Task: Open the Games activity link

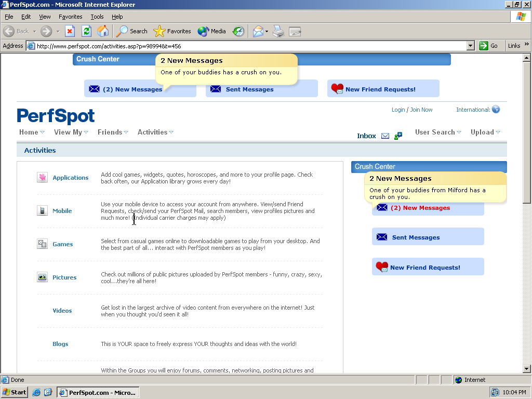Action: pos(63,244)
